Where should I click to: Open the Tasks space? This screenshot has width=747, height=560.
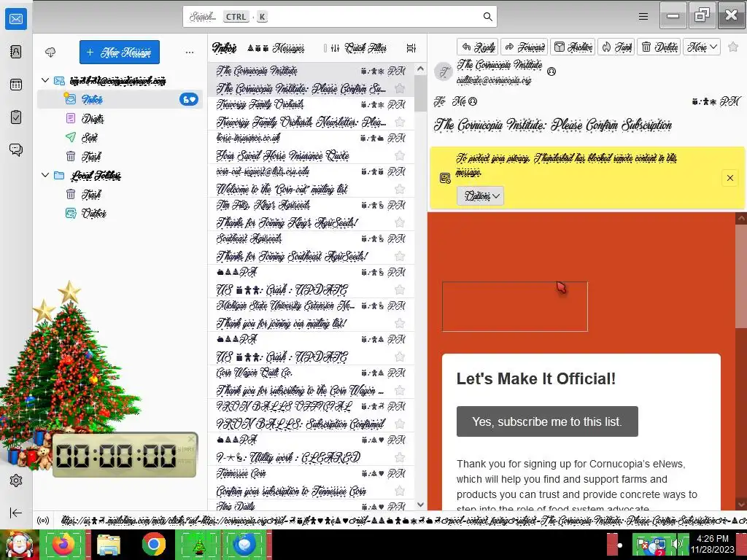(x=16, y=117)
